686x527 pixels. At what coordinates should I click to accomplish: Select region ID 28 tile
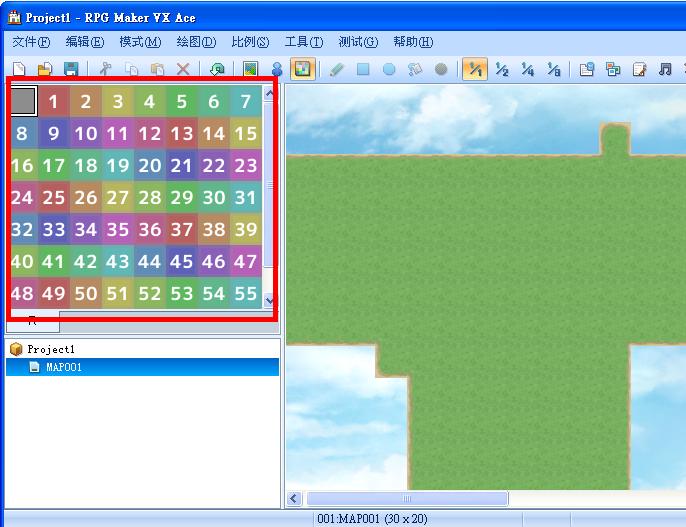coord(150,197)
